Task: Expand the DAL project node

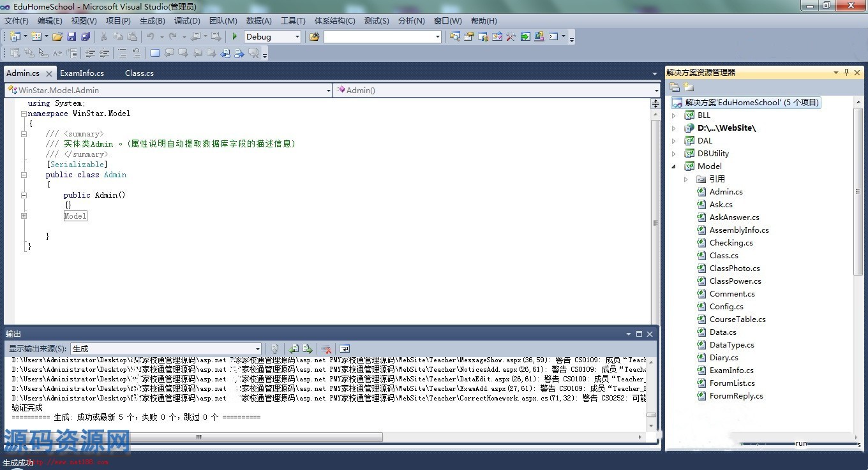Action: 673,141
